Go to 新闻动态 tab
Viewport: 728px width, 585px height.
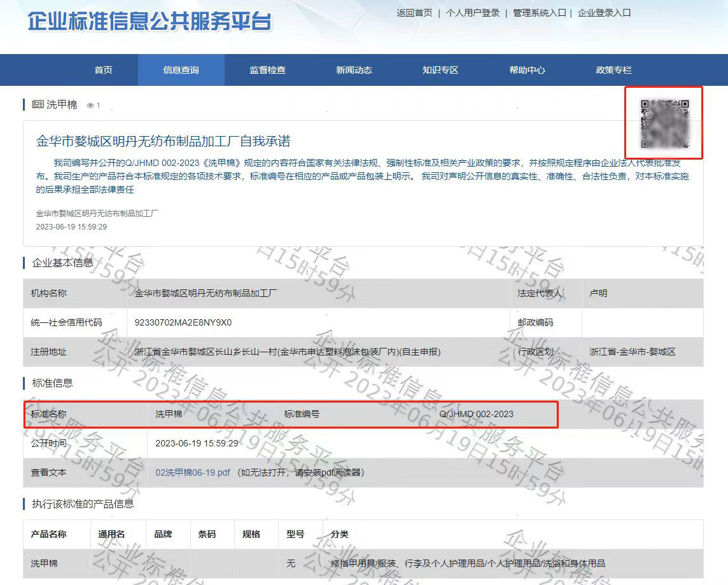click(354, 70)
